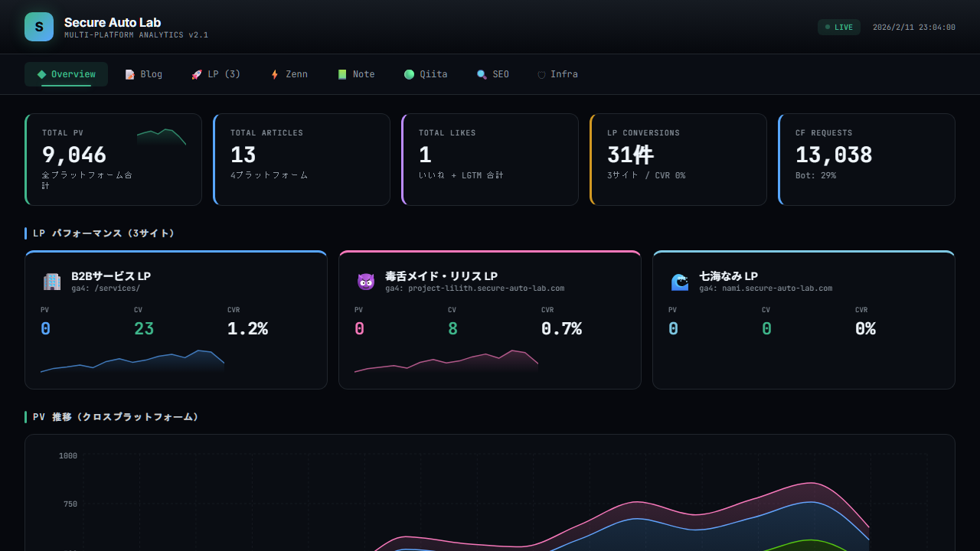Select the Qiita navigation item

[x=426, y=74]
